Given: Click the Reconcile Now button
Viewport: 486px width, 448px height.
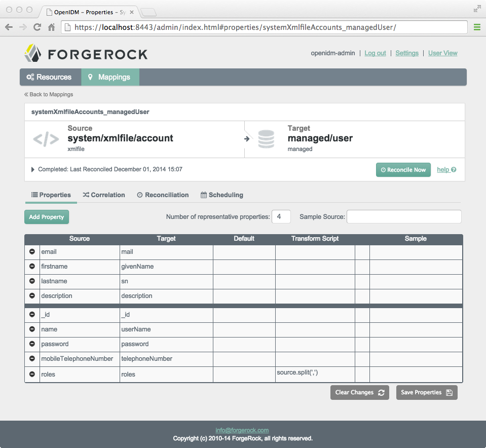Looking at the screenshot, I should [403, 170].
